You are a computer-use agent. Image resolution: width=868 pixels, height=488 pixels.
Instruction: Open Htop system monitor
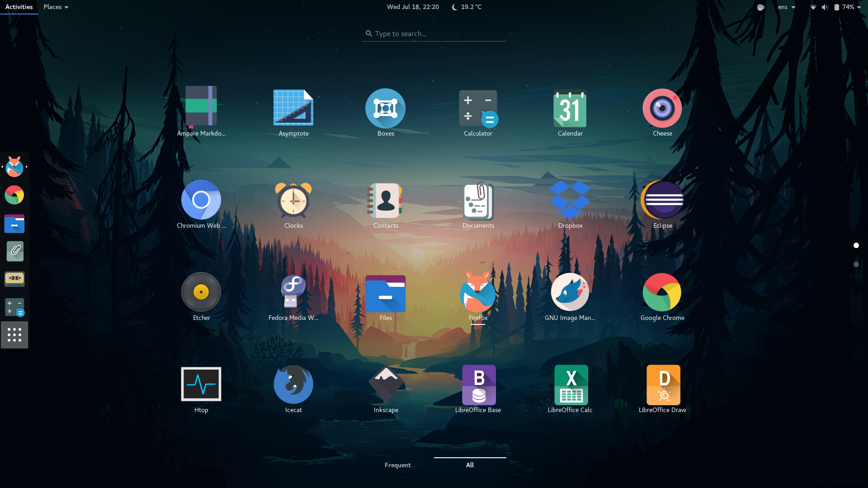(x=201, y=385)
